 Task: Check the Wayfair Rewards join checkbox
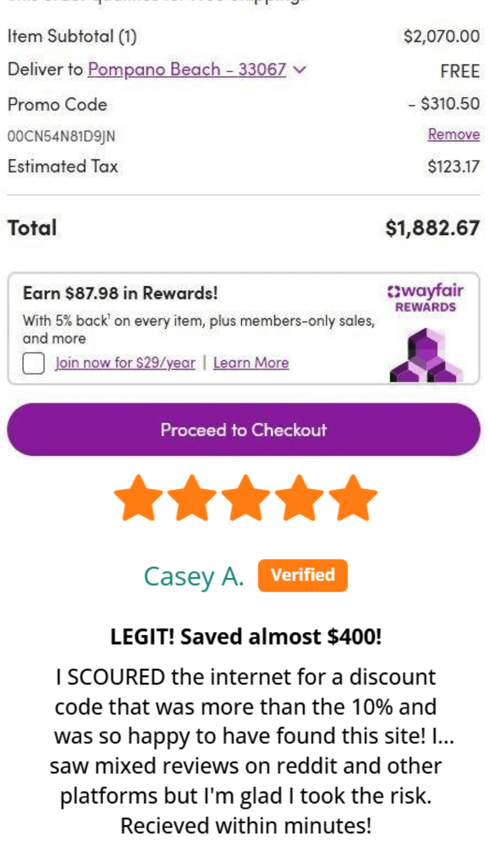tap(34, 363)
